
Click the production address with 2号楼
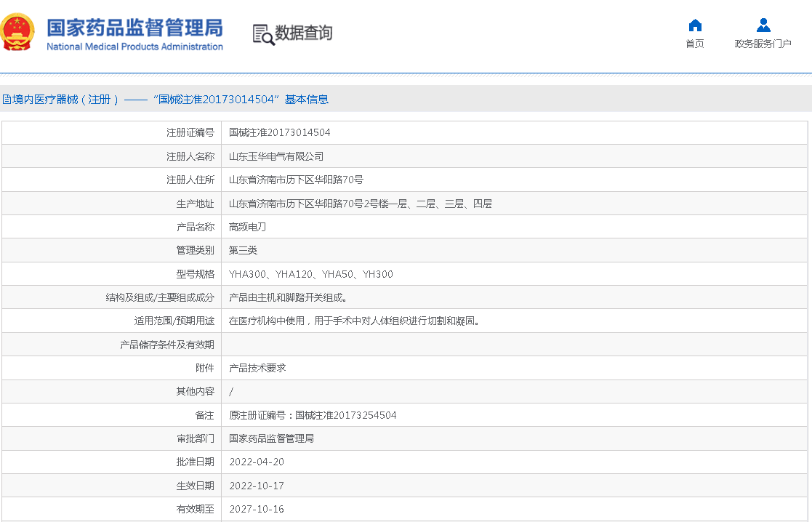tap(360, 204)
